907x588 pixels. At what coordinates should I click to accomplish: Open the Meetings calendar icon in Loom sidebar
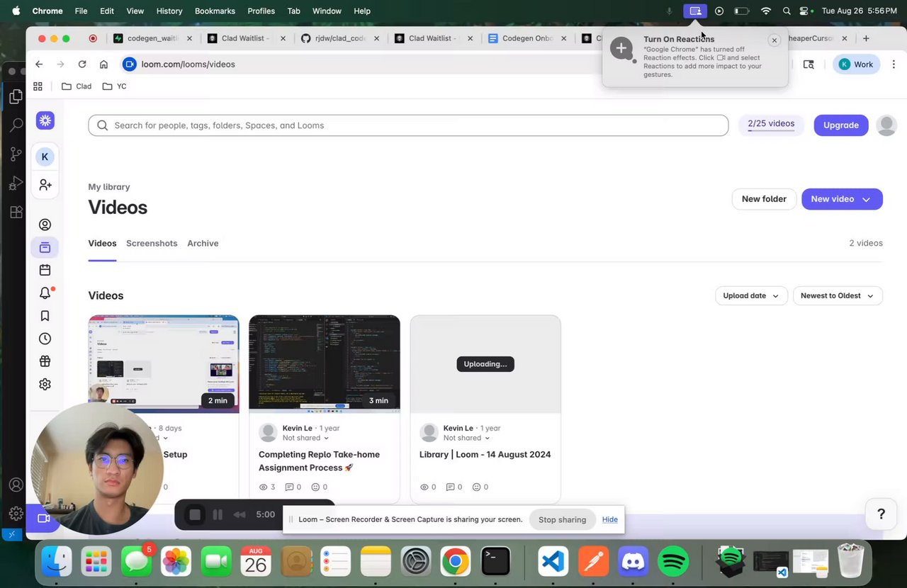45,270
